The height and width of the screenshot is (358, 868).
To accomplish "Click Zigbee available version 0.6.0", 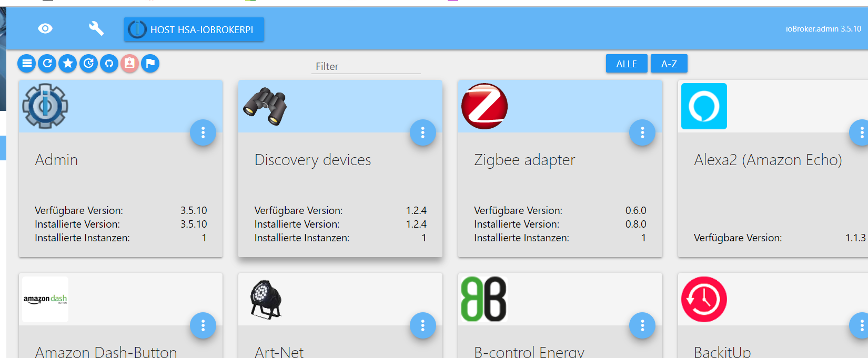I will click(x=635, y=210).
